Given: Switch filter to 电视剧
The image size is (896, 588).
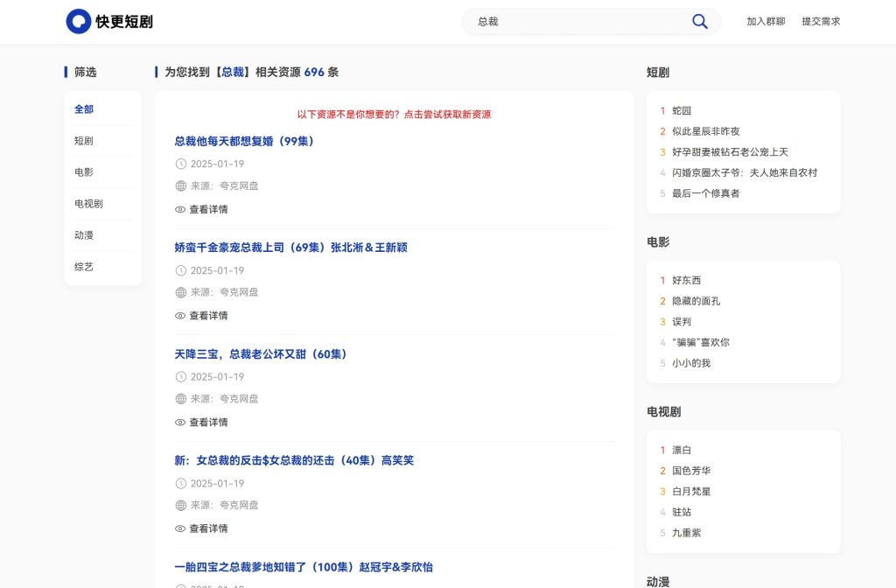Looking at the screenshot, I should 88,204.
